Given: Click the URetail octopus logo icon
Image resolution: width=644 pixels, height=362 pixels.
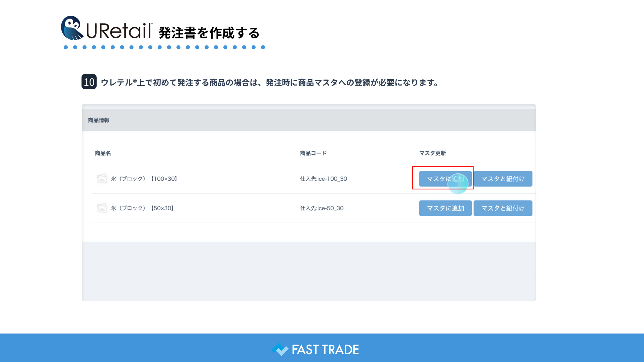Looking at the screenshot, I should coord(72,28).
